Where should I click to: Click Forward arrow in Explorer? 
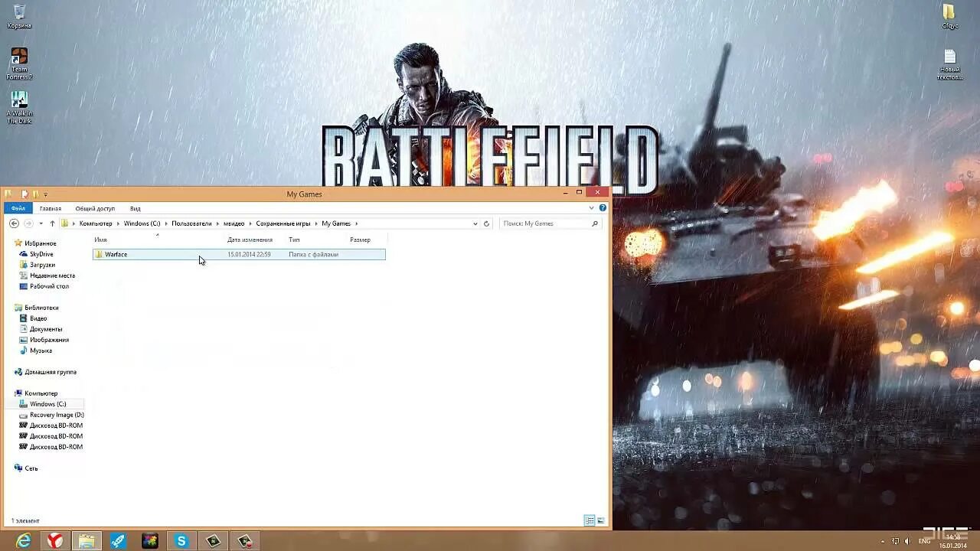point(28,223)
